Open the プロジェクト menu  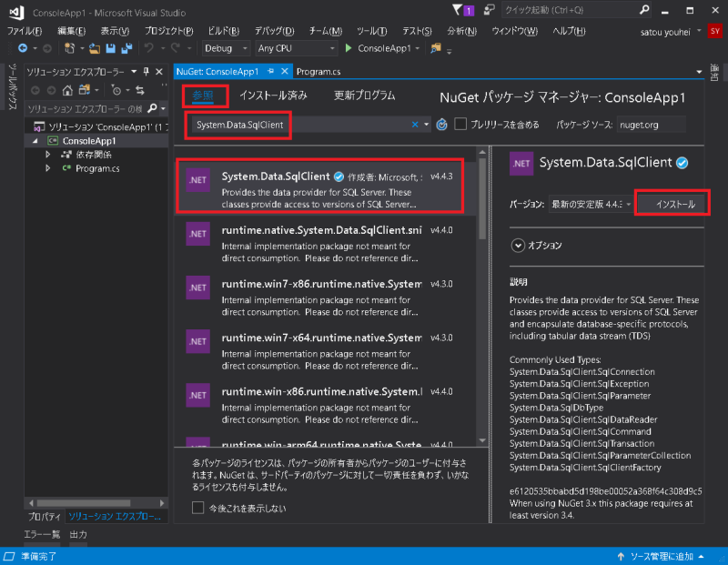(x=168, y=31)
